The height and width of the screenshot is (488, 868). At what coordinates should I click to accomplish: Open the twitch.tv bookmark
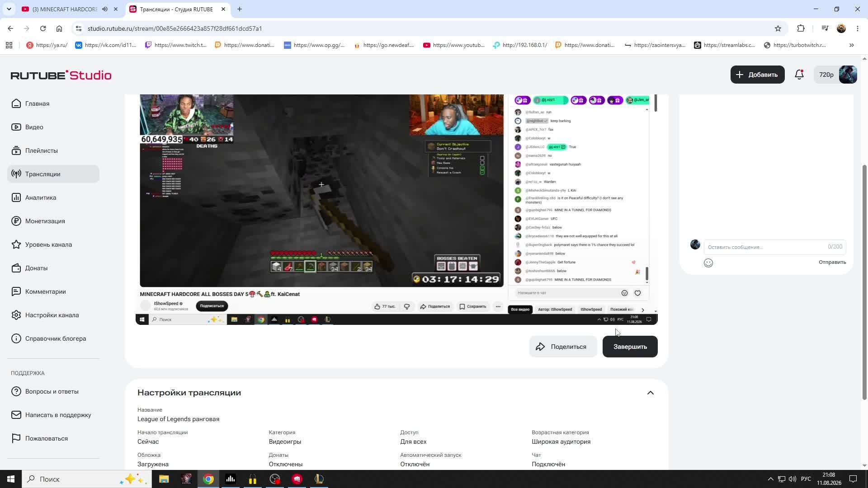pos(175,45)
